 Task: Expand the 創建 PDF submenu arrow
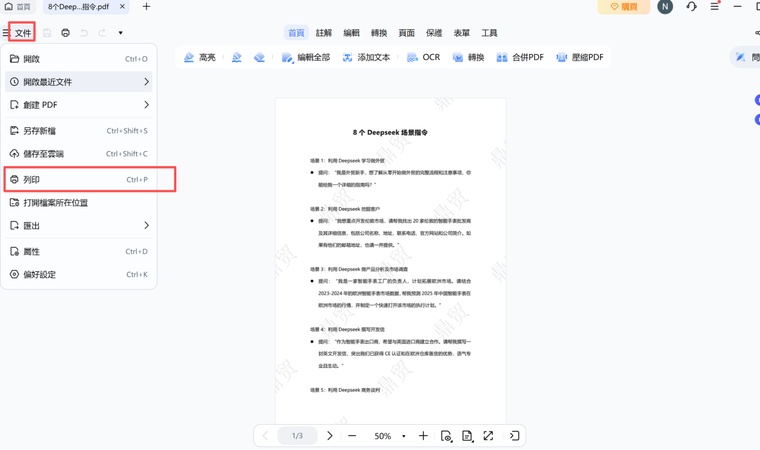pos(146,105)
